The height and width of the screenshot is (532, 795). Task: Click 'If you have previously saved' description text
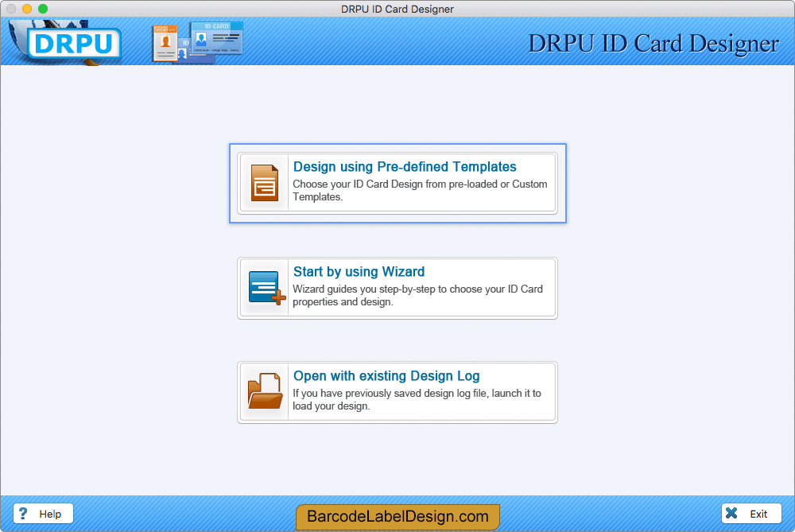point(417,400)
